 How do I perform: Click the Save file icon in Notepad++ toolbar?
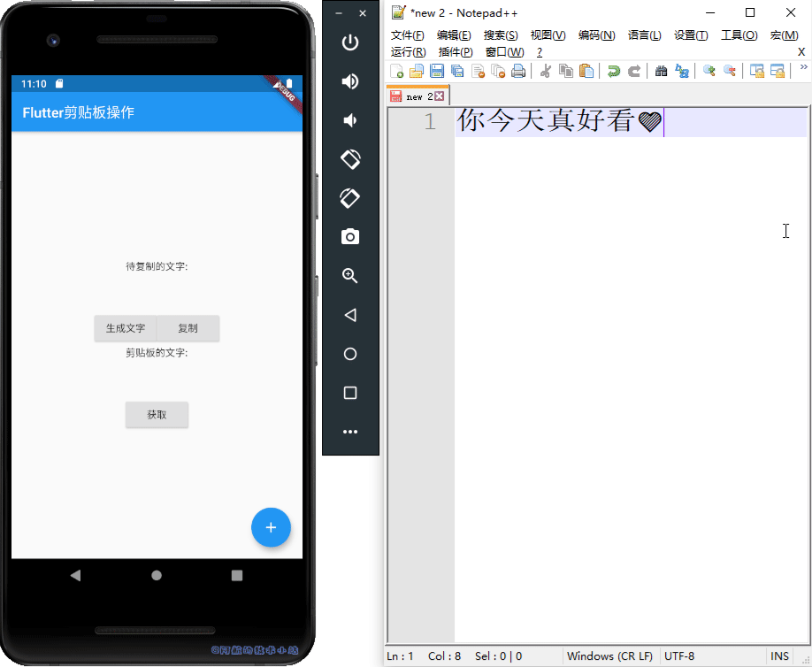[437, 72]
